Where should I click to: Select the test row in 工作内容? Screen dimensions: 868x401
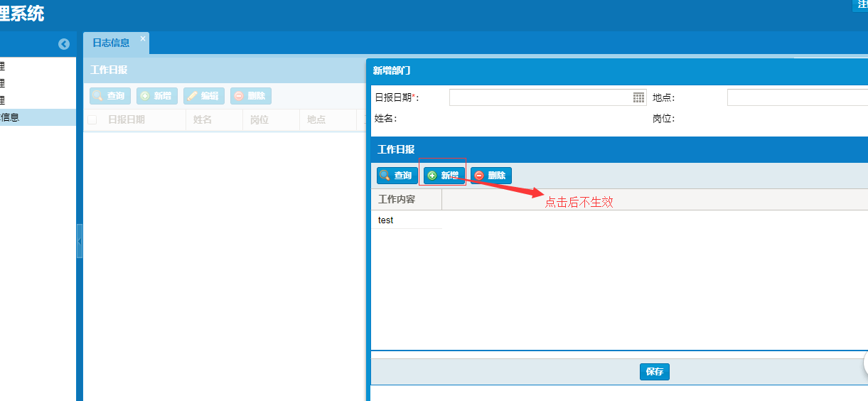pyautogui.click(x=407, y=220)
